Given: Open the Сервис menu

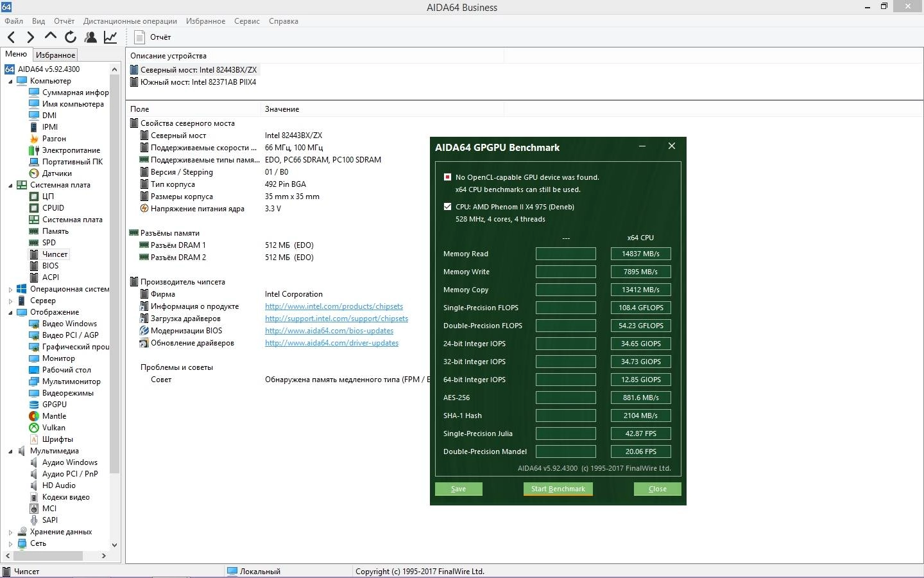Looking at the screenshot, I should click(x=247, y=21).
